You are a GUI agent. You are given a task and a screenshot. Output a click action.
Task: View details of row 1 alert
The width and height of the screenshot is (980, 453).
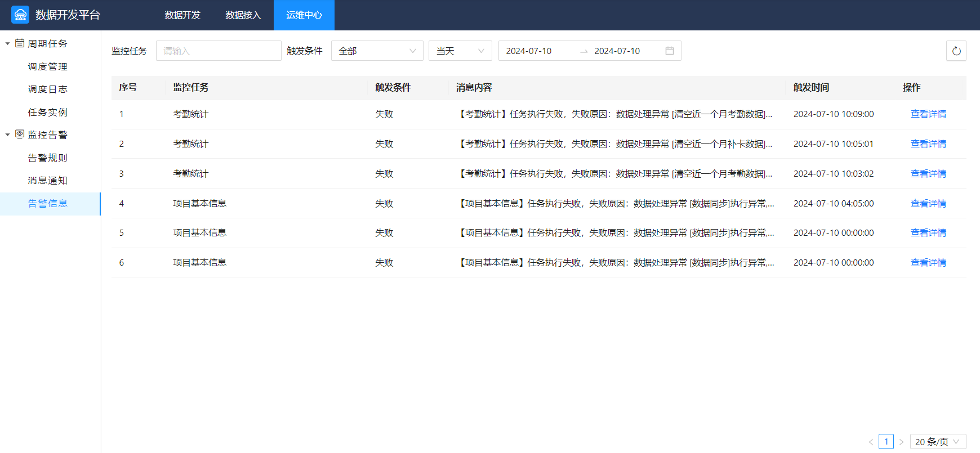[928, 114]
